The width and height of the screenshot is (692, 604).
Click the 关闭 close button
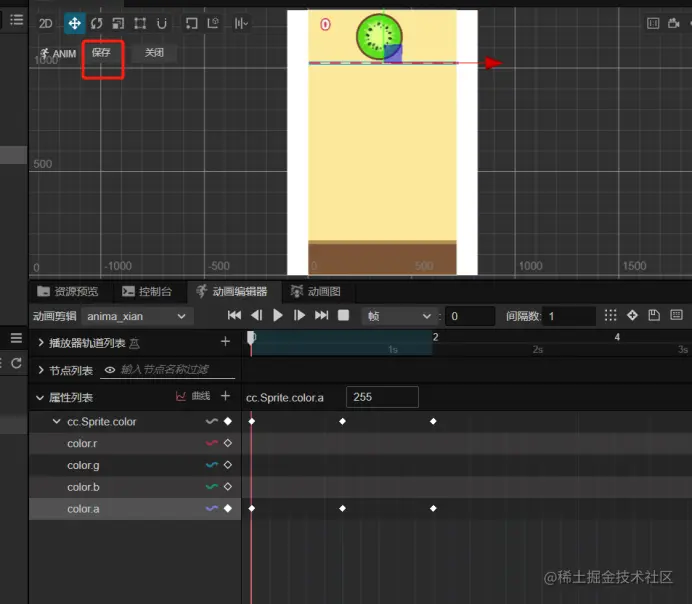coord(154,53)
